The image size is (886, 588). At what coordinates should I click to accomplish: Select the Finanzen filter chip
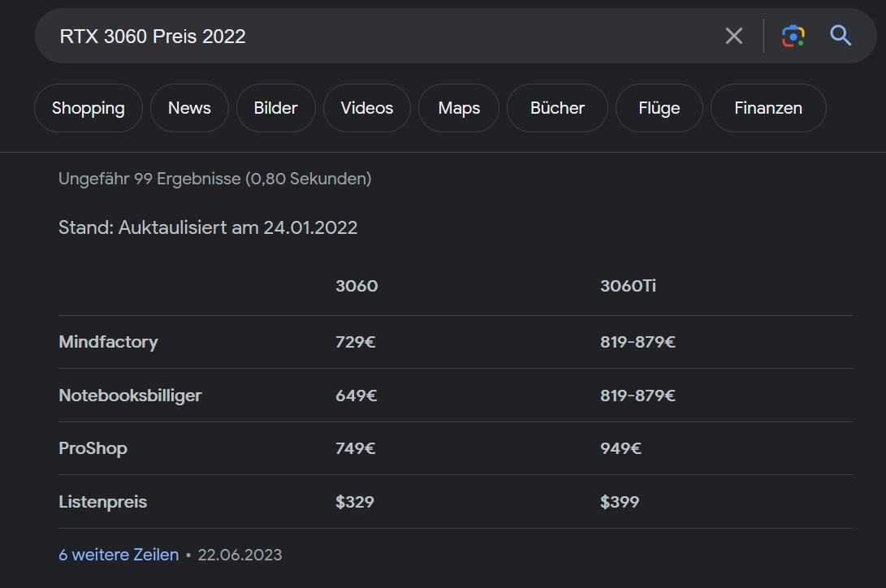coord(768,108)
